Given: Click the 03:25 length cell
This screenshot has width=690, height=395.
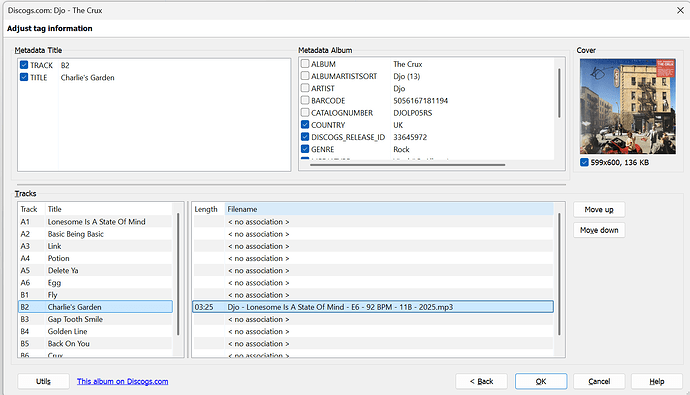Looking at the screenshot, I should pos(204,307).
